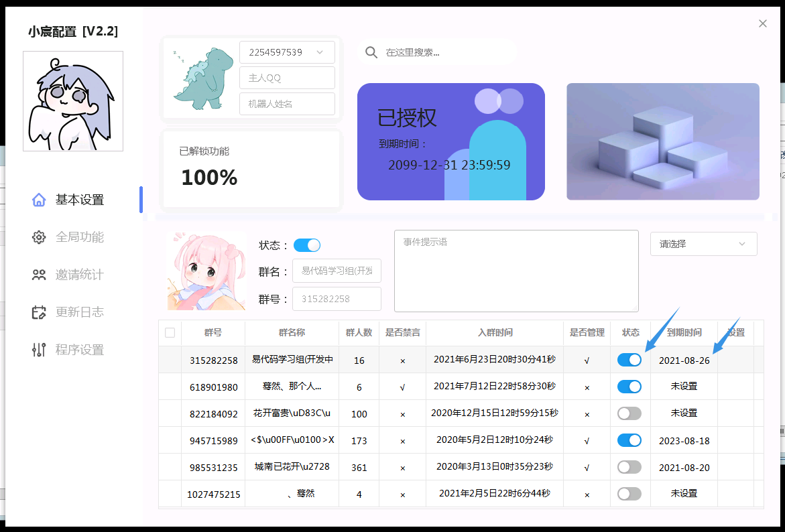This screenshot has width=785, height=532.
Task: Click expiry date 2021-08-26
Action: (x=684, y=360)
